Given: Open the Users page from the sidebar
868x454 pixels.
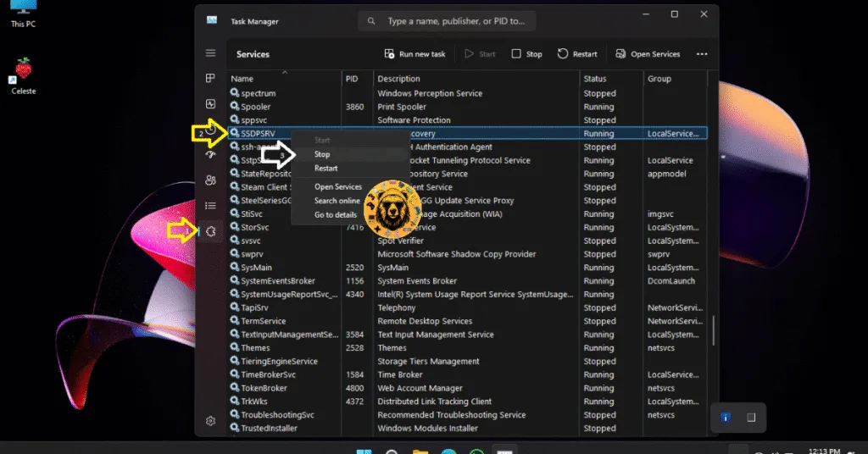Looking at the screenshot, I should coord(210,180).
